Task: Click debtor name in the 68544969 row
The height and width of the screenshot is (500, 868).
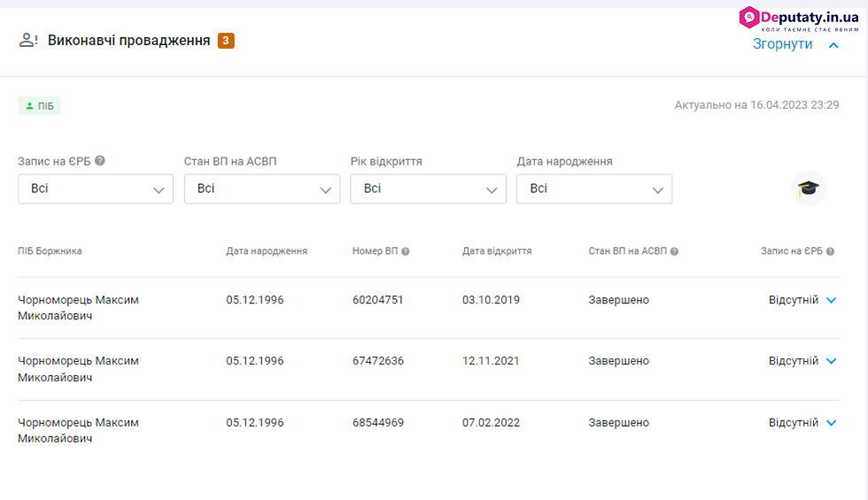Action: (78, 430)
